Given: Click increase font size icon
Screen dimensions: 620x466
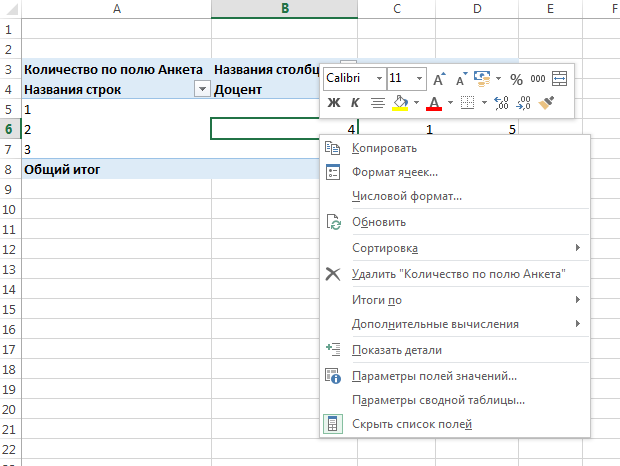Looking at the screenshot, I should pyautogui.click(x=439, y=78).
